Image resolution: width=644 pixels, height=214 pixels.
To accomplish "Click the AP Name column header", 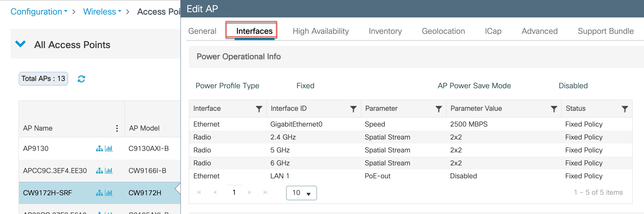I will coord(38,128).
